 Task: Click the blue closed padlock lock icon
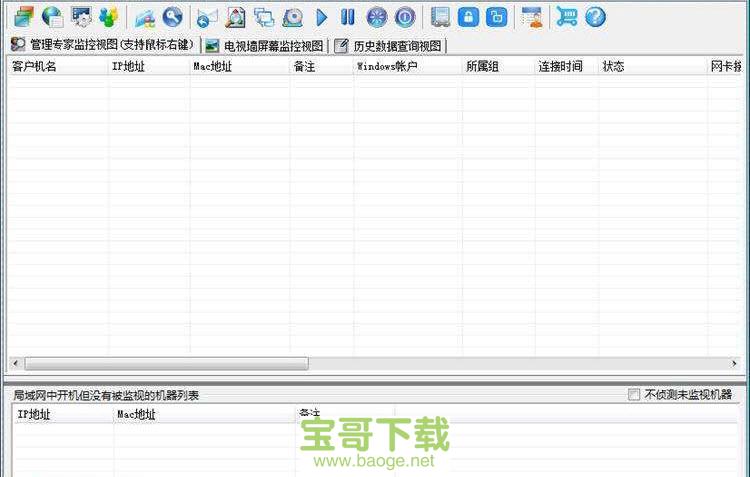click(468, 17)
